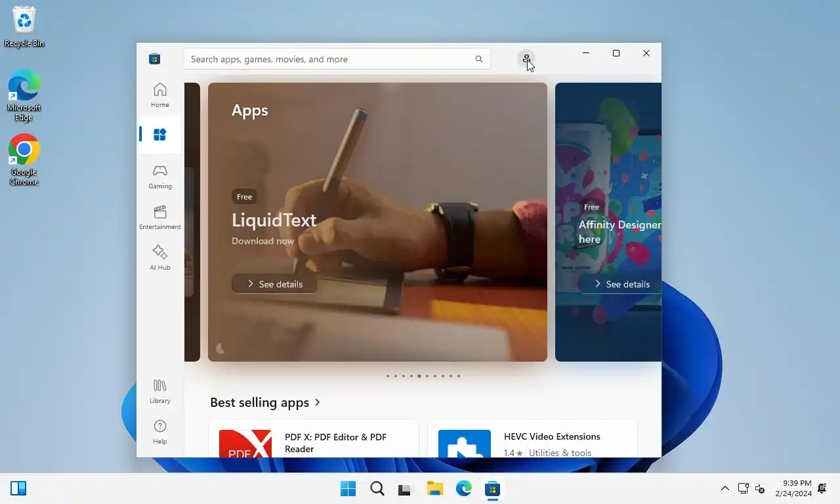This screenshot has height=504, width=840.
Task: Click the Free badge on LiquidText banner
Action: 244,197
